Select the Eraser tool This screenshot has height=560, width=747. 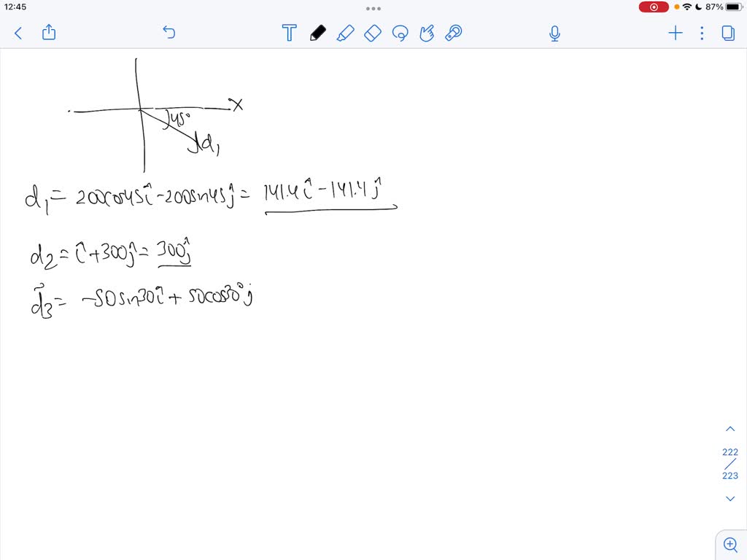pyautogui.click(x=373, y=33)
